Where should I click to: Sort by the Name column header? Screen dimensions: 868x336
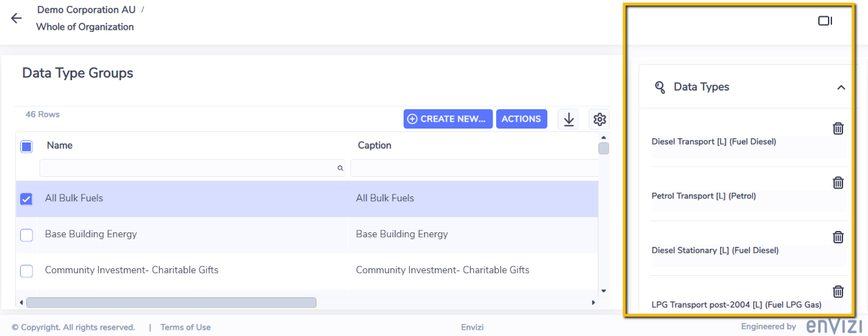coord(59,145)
